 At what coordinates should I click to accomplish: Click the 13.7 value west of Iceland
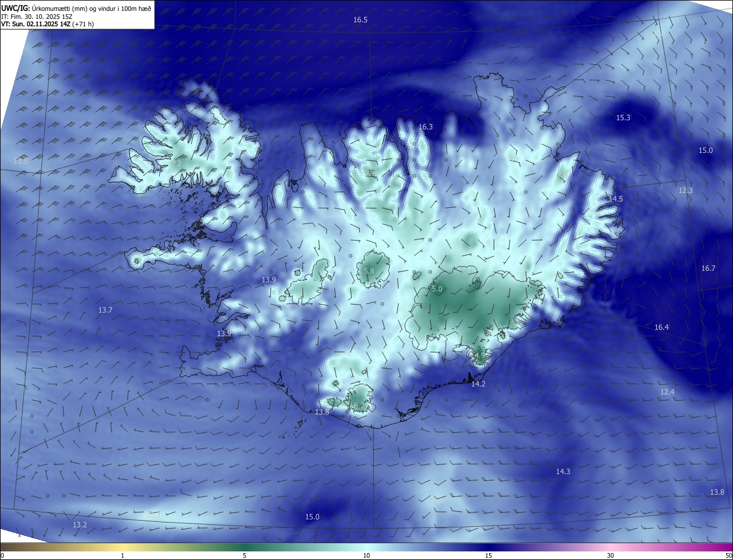105,310
